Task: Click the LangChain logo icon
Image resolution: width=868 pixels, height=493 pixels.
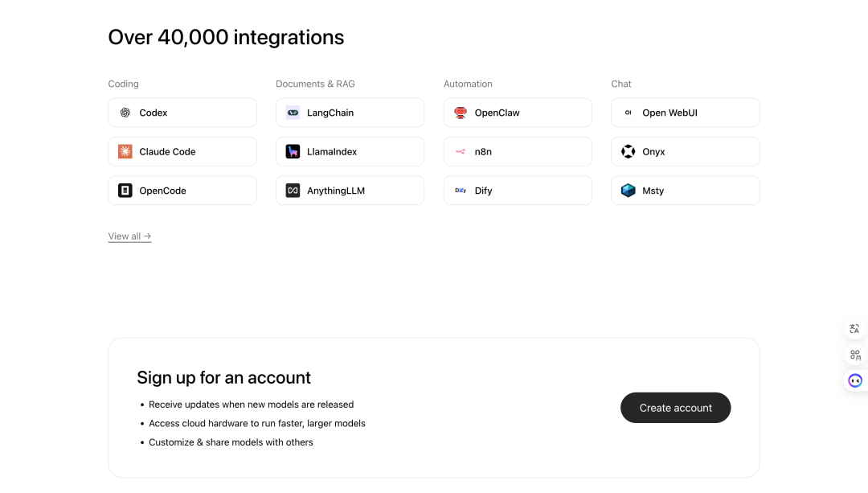Action: click(x=293, y=113)
